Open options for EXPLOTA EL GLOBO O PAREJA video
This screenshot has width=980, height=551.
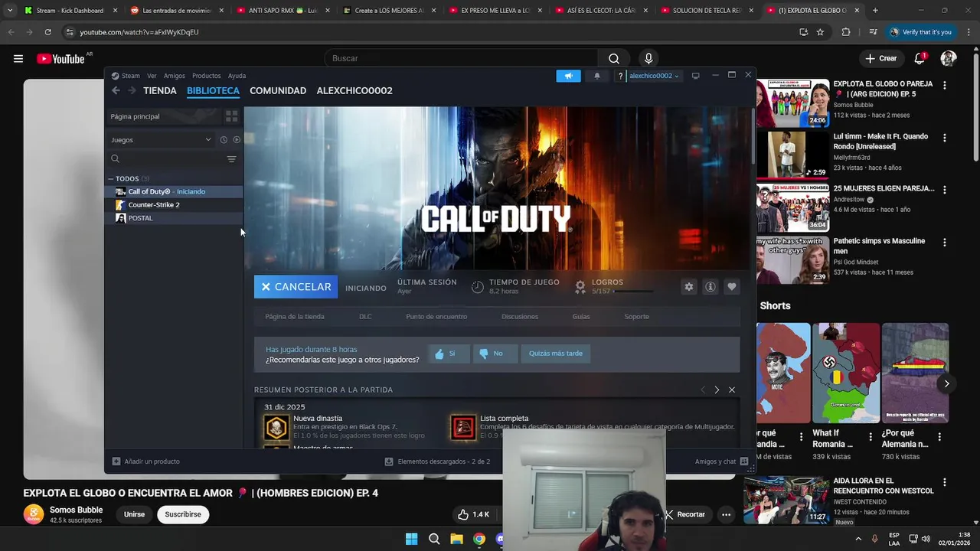coord(944,86)
